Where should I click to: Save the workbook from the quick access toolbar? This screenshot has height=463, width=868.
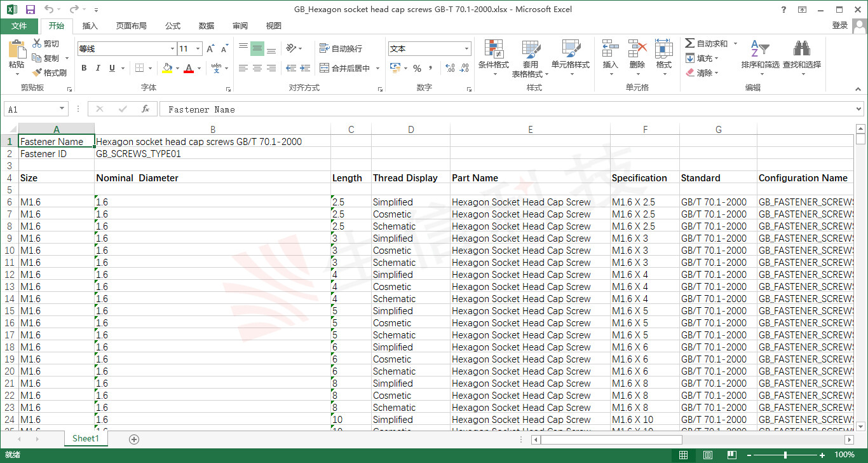[x=31, y=10]
